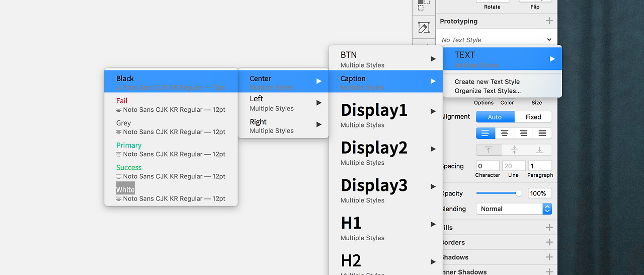Choose the BTN style group

tap(385, 59)
